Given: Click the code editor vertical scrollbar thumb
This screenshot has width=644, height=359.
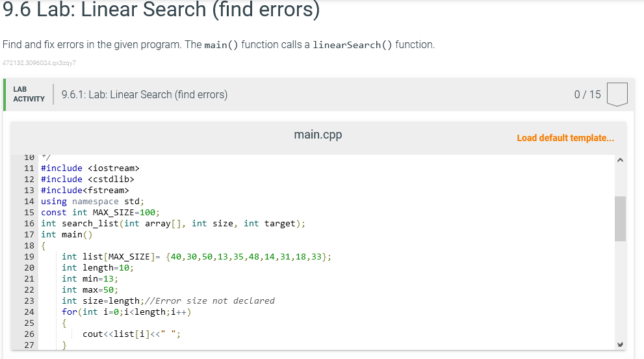Looking at the screenshot, I should (x=620, y=219).
